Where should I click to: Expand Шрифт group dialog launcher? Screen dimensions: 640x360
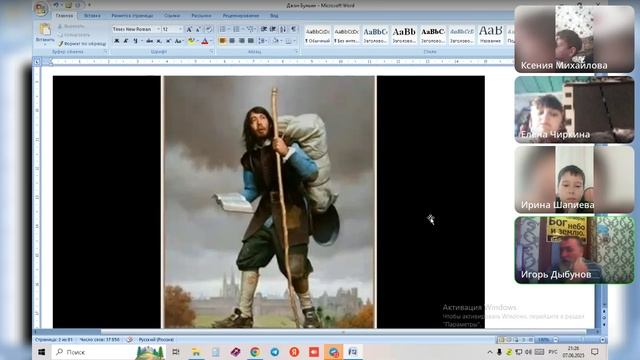pos(212,52)
